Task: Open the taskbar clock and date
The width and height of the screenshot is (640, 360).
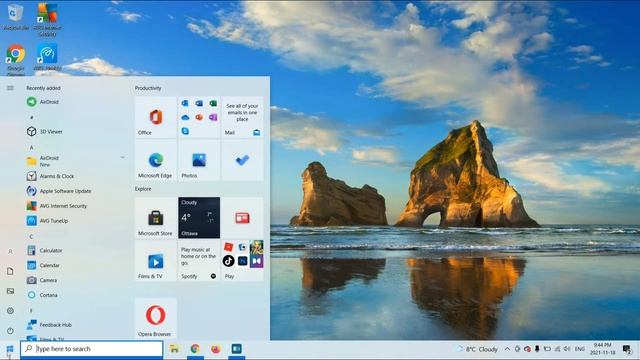Action: (602, 349)
